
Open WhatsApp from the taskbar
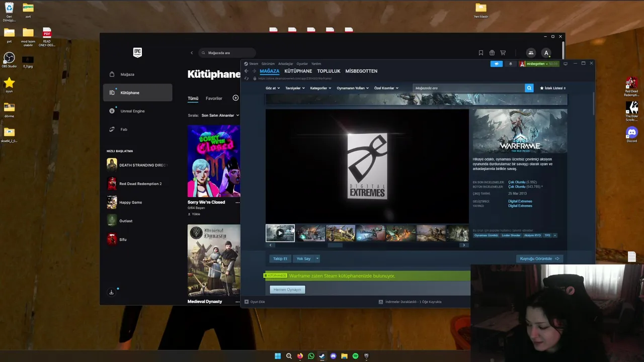point(311,356)
